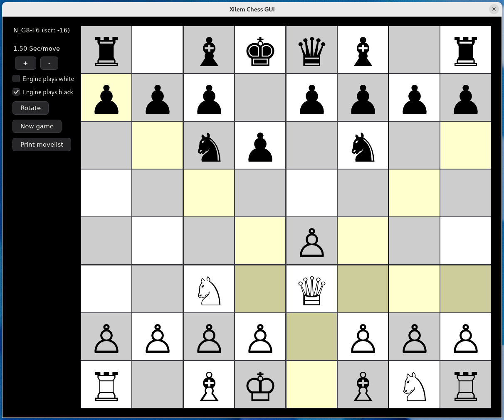Start a New game

click(37, 126)
